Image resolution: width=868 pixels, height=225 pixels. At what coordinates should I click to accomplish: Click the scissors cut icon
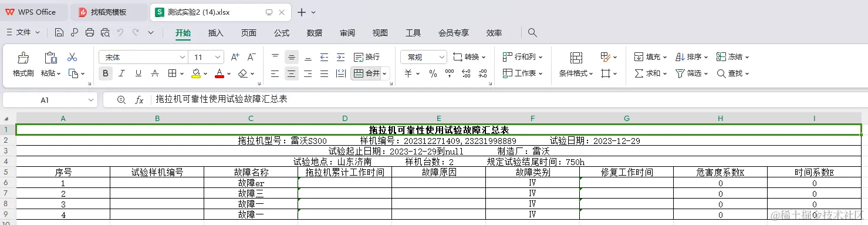[x=72, y=57]
